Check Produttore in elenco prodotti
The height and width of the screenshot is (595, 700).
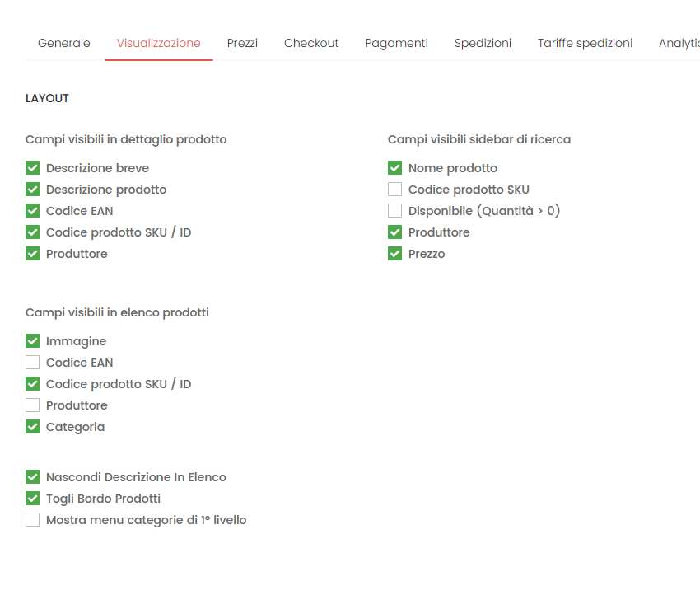click(32, 405)
